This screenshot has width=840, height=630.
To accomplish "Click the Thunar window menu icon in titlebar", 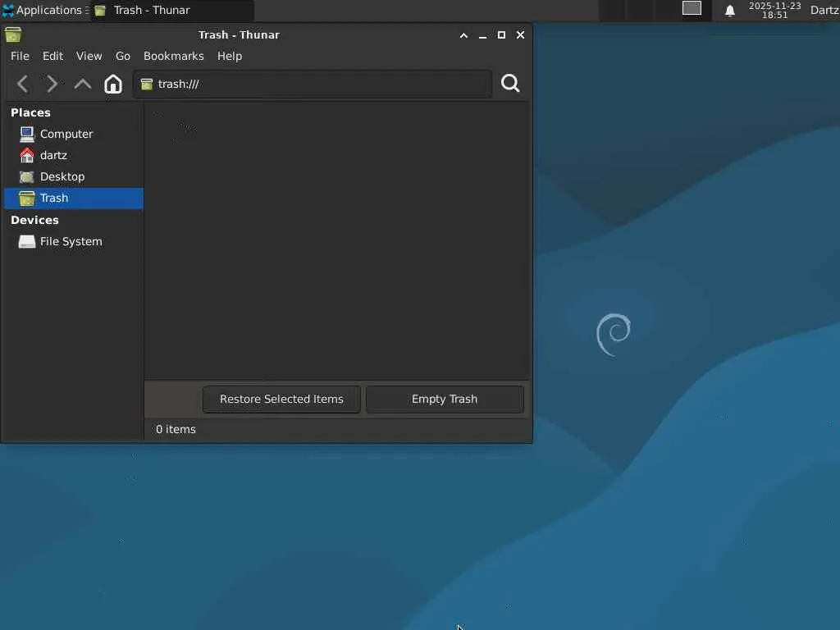I will point(13,34).
